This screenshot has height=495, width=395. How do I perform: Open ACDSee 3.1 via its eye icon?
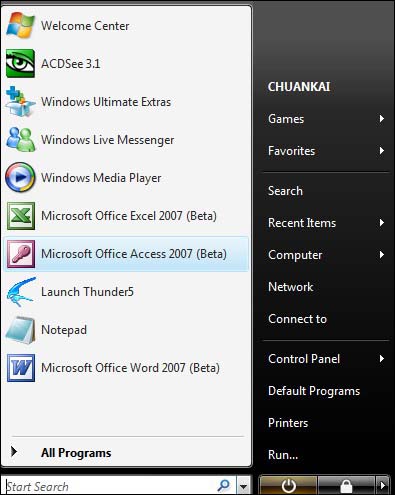click(x=20, y=63)
